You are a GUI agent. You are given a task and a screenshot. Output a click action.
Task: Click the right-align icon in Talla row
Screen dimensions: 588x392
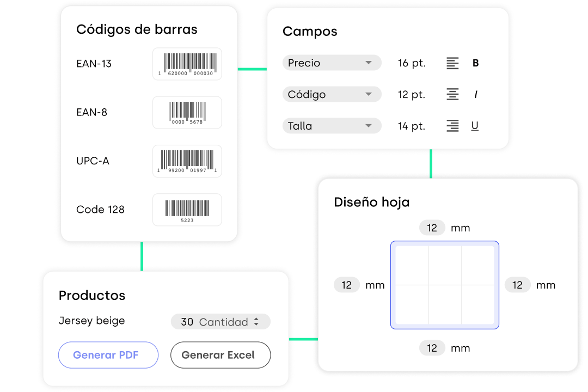pos(452,126)
